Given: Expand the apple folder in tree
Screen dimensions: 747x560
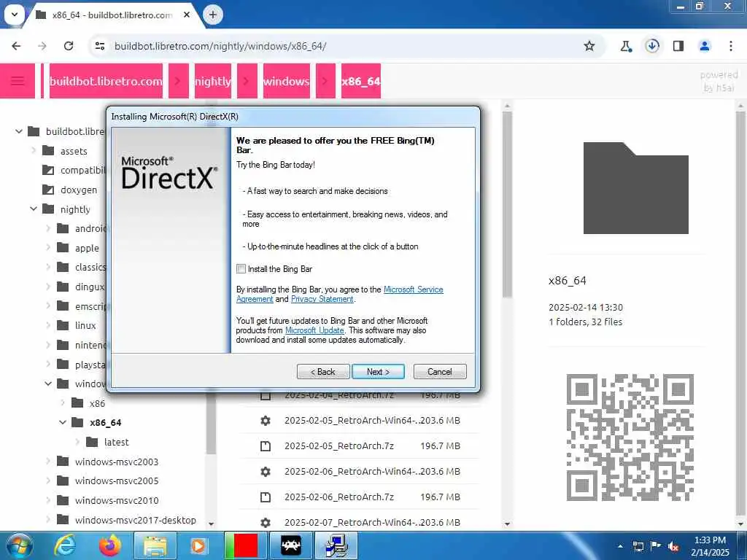Looking at the screenshot, I should tap(48, 248).
